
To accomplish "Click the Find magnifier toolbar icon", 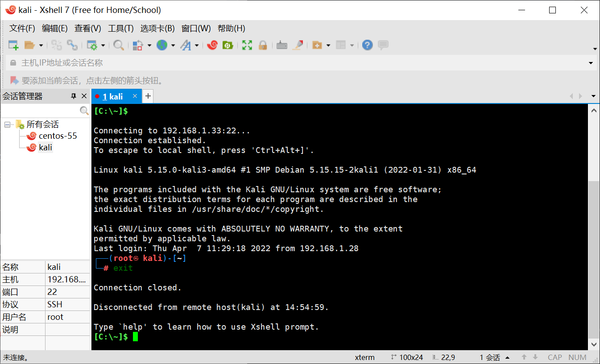I will pyautogui.click(x=119, y=45).
